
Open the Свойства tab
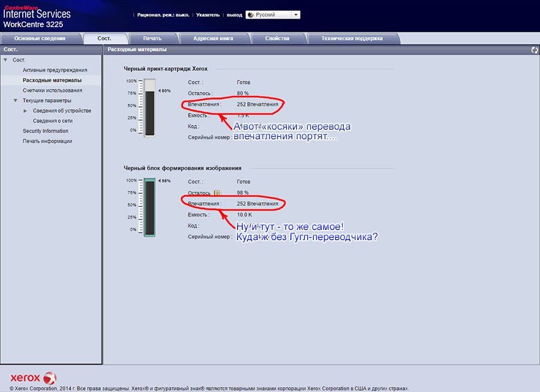pyautogui.click(x=277, y=38)
